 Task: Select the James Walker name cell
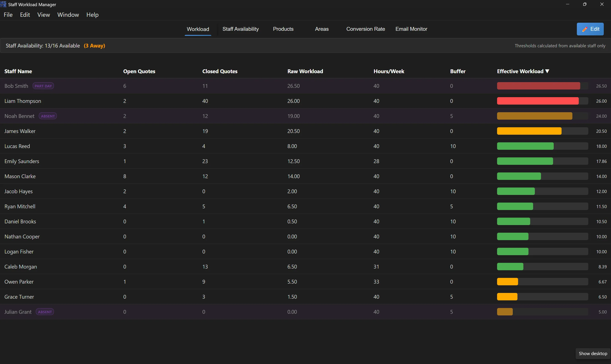tap(20, 131)
